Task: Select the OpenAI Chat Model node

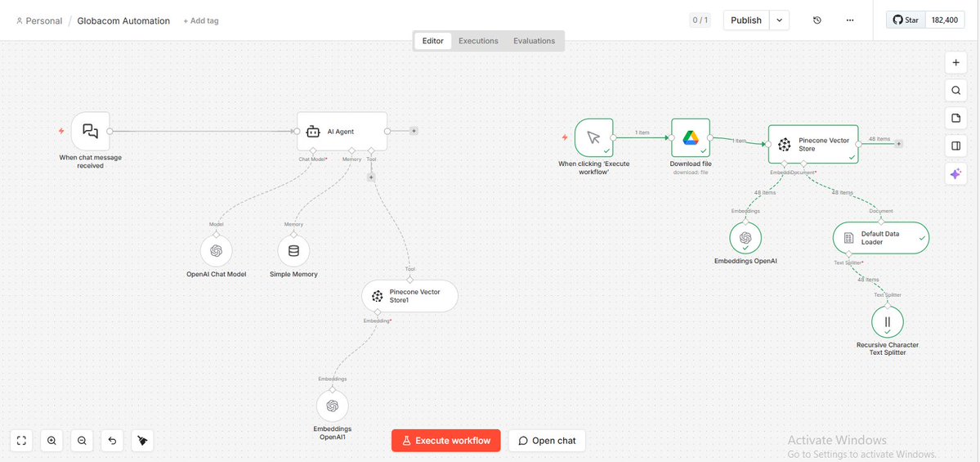Action: coord(217,251)
